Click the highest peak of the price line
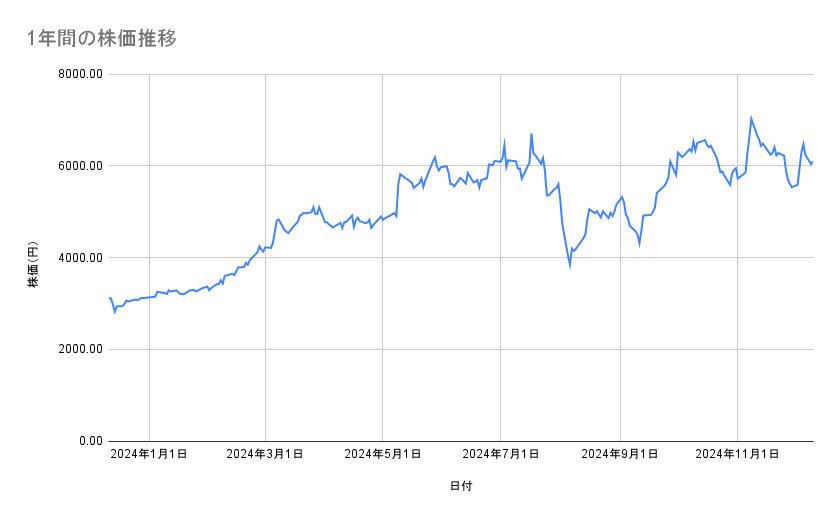 tap(751, 118)
